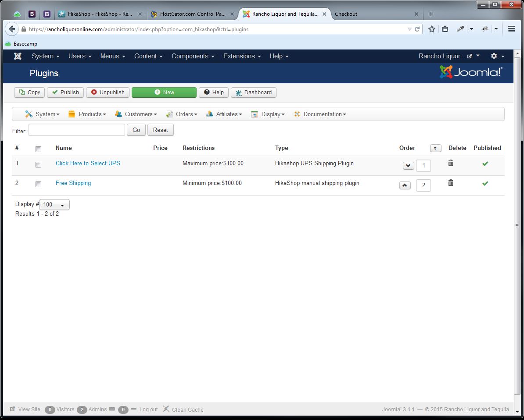The height and width of the screenshot is (420, 524).
Task: Click the Help toolbar button
Action: click(214, 93)
